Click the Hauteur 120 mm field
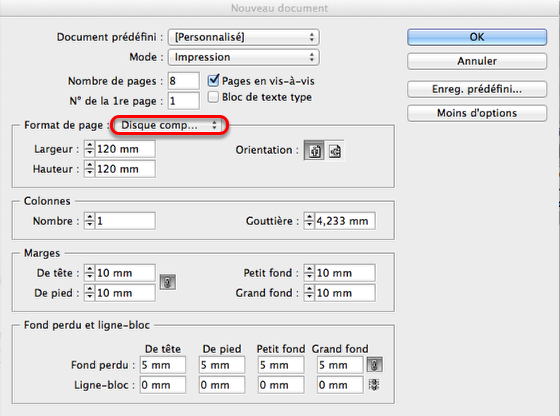 coord(125,169)
